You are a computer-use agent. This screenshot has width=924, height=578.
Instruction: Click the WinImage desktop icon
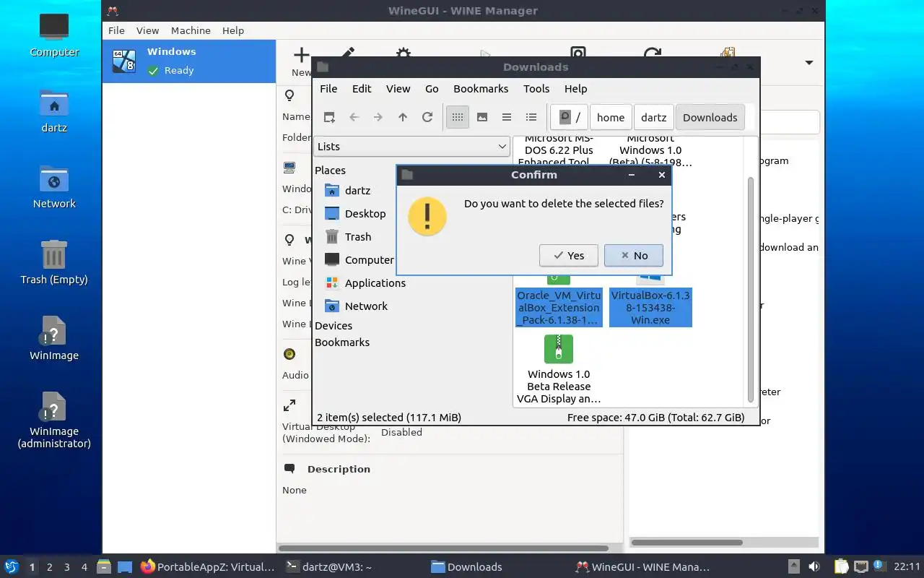(x=54, y=339)
